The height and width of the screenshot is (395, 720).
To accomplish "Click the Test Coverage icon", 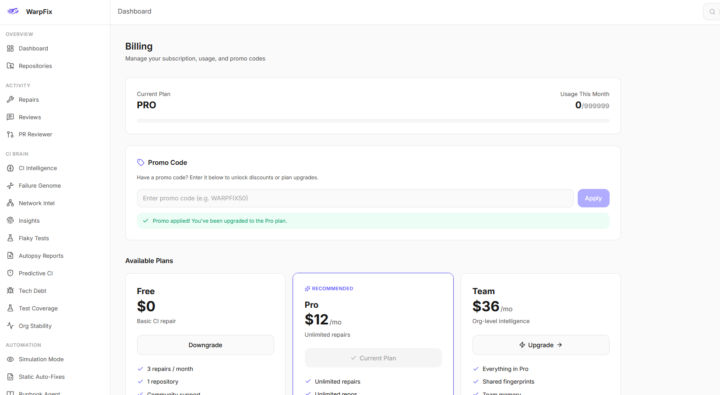I will pyautogui.click(x=10, y=308).
